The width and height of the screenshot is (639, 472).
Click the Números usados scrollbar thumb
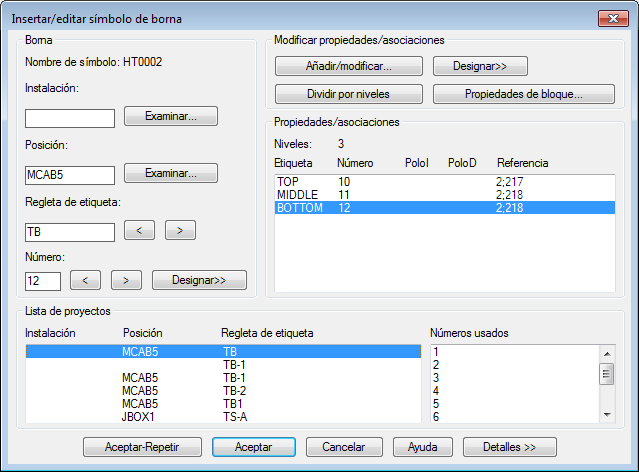(x=607, y=374)
